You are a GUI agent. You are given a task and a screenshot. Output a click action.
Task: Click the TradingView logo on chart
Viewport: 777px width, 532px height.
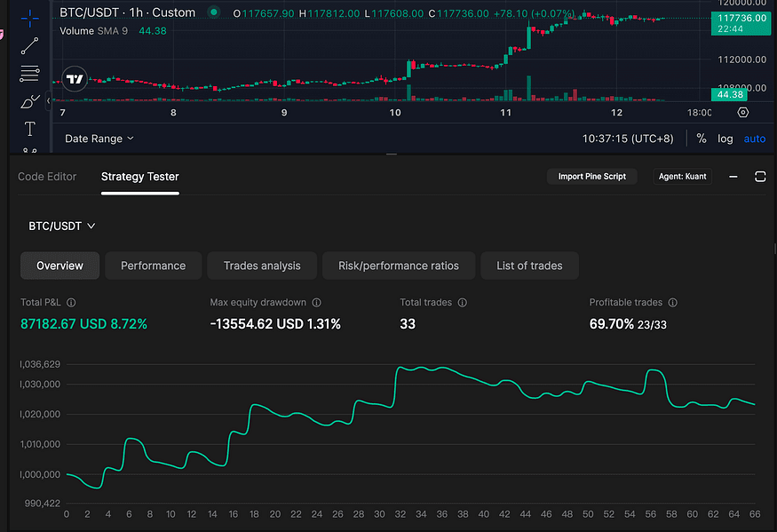pos(75,80)
